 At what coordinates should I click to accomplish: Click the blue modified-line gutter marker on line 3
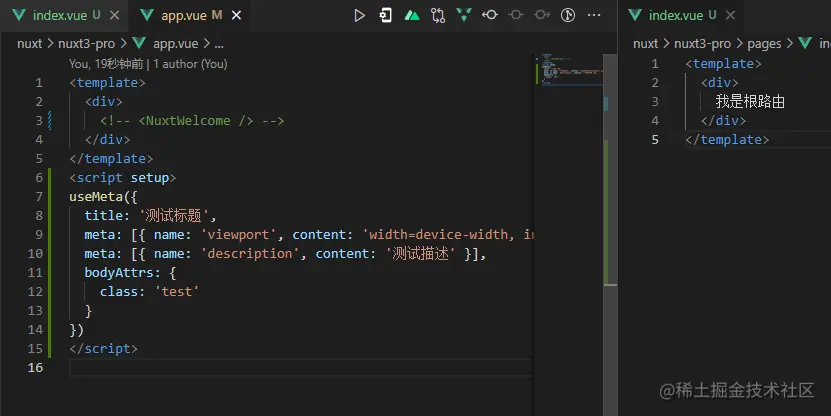(50, 120)
